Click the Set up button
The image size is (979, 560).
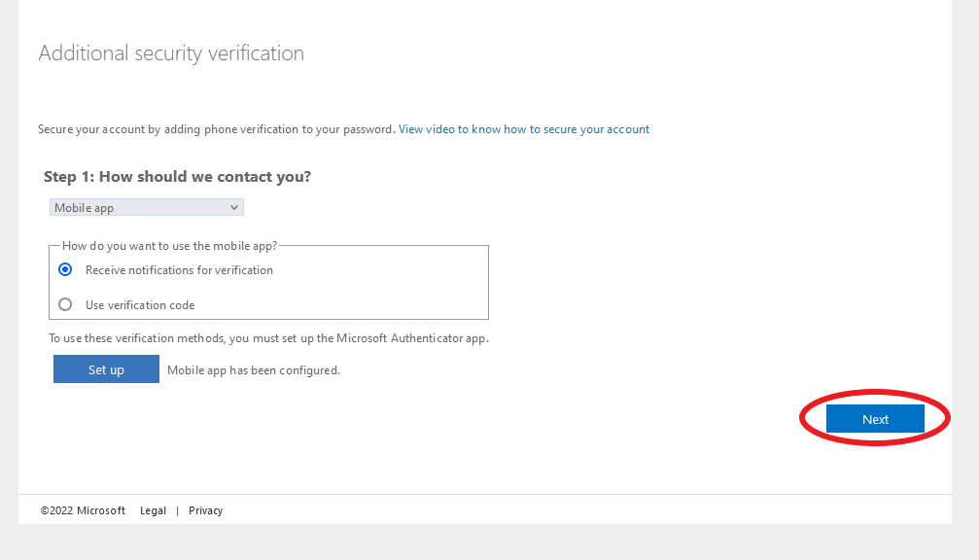point(106,369)
